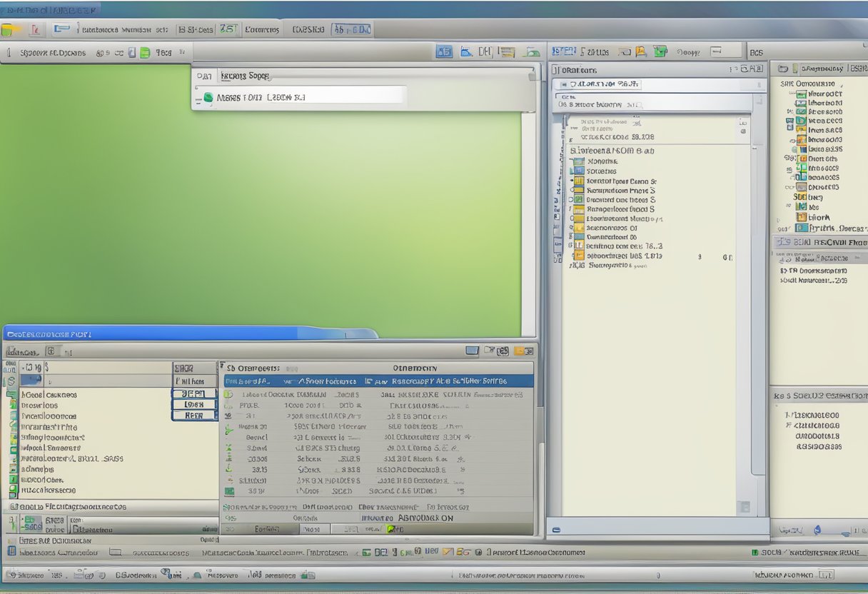The image size is (868, 594).
Task: Select the highlighted tab at end of top tab row
Action: (x=352, y=29)
